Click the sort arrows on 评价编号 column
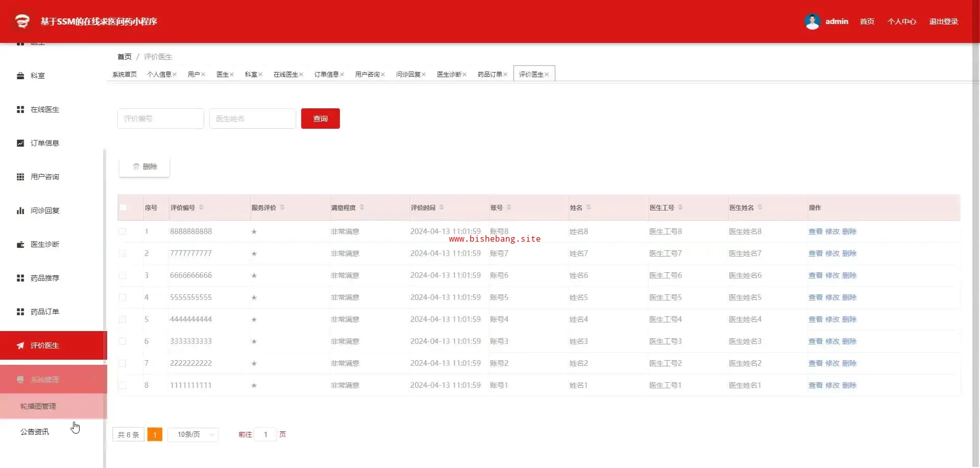This screenshot has height=468, width=980. click(x=201, y=207)
